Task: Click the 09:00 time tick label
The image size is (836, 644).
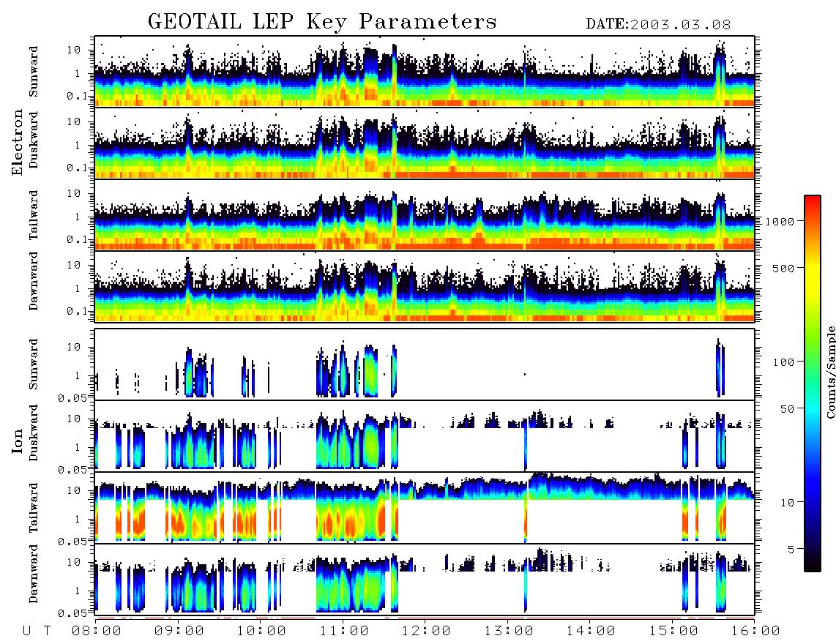Action: tap(179, 631)
